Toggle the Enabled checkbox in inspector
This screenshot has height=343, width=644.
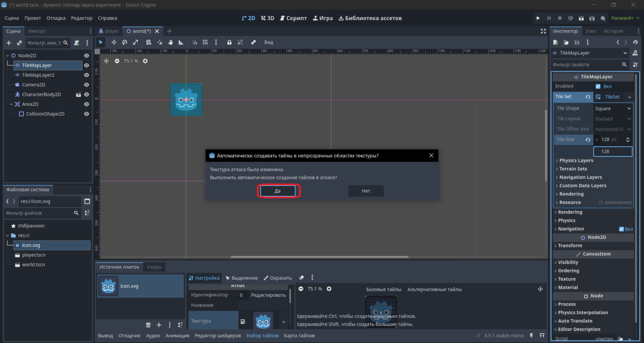tap(598, 86)
